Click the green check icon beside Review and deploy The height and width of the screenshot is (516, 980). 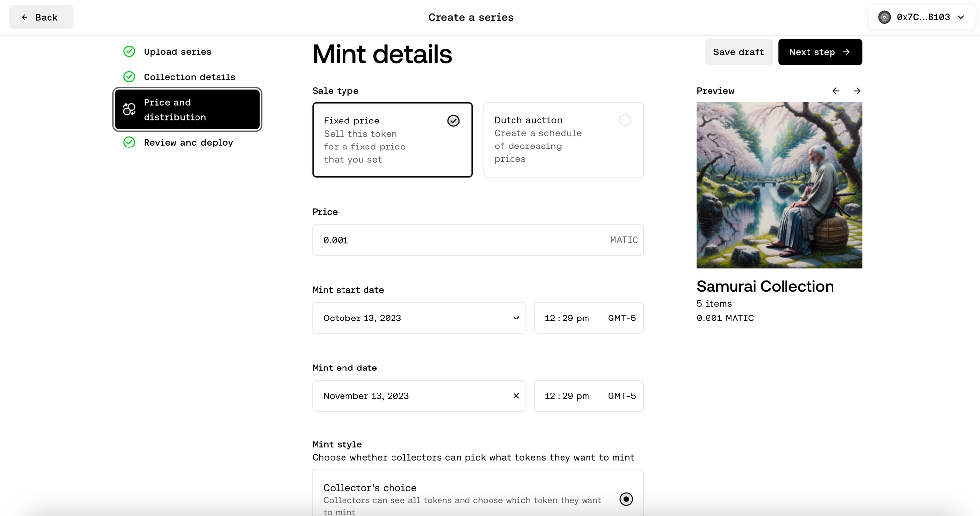click(x=129, y=142)
